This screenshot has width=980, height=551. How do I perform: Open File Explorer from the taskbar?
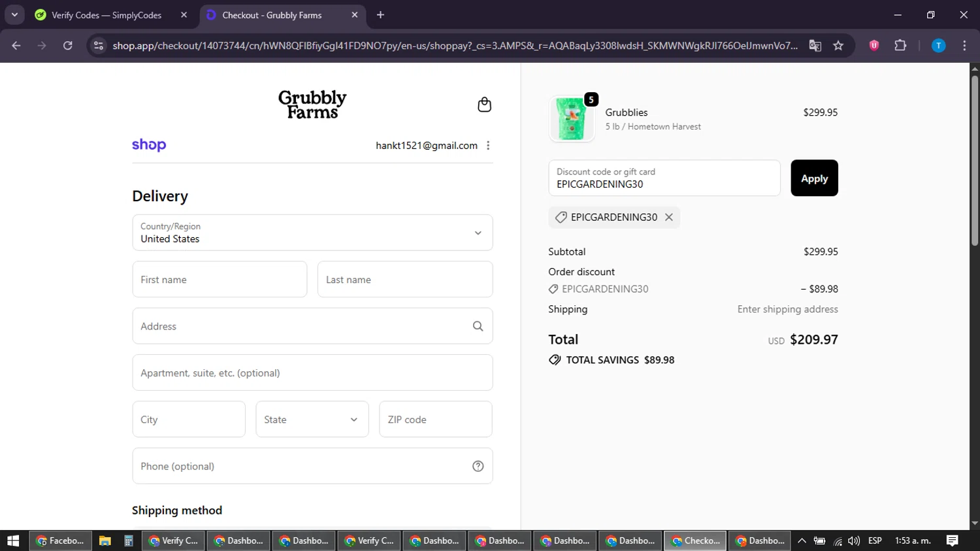pos(105,541)
